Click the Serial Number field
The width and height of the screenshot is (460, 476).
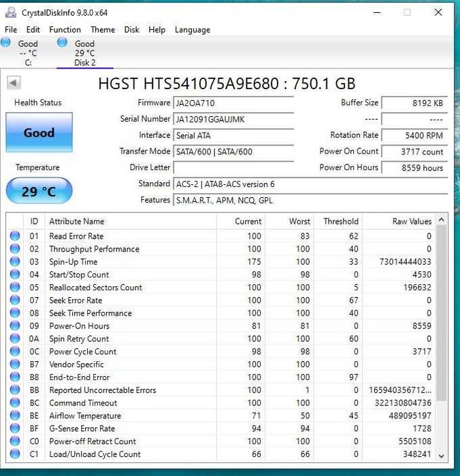(x=233, y=119)
